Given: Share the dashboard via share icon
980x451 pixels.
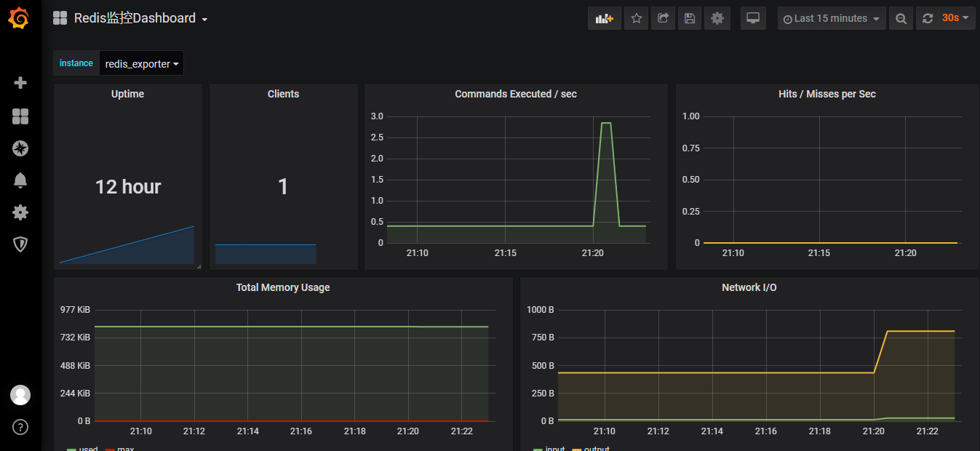Looking at the screenshot, I should tap(663, 18).
